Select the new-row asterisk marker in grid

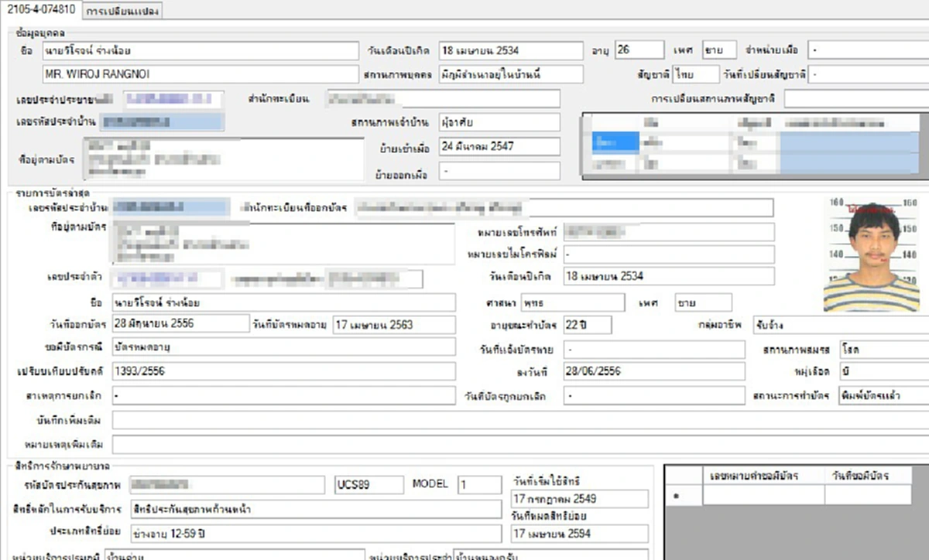[676, 496]
